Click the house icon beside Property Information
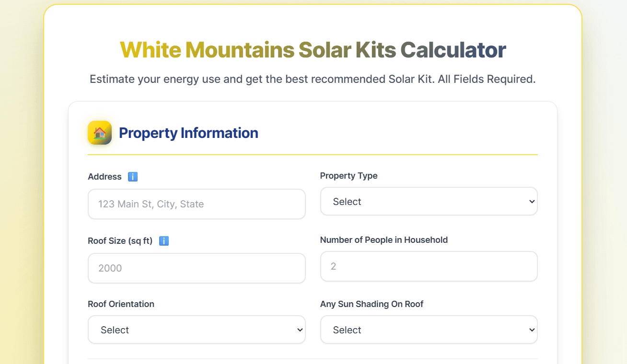Screen dimensions: 627x364 click(100, 133)
